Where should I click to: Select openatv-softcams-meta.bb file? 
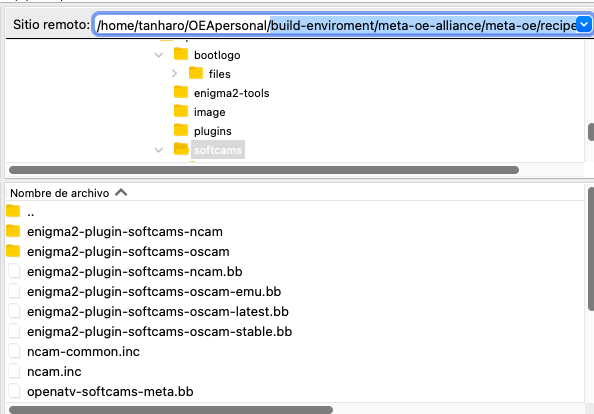(110, 392)
